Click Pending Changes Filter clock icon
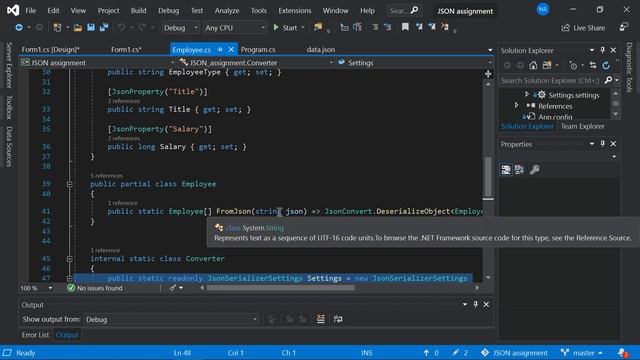Image resolution: width=640 pixels, height=360 pixels. coord(573,65)
